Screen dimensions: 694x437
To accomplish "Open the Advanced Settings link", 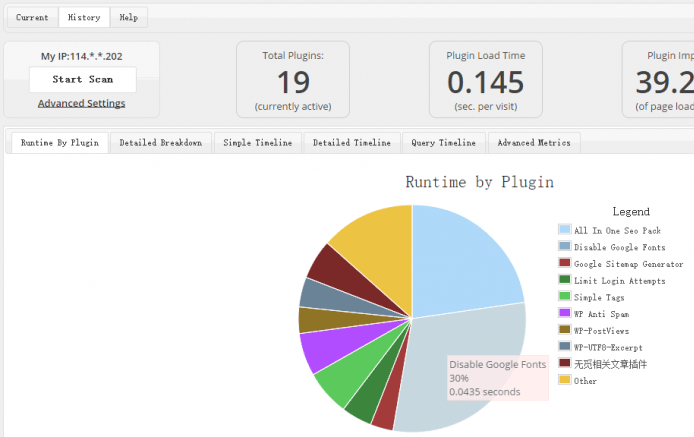I will [x=81, y=103].
